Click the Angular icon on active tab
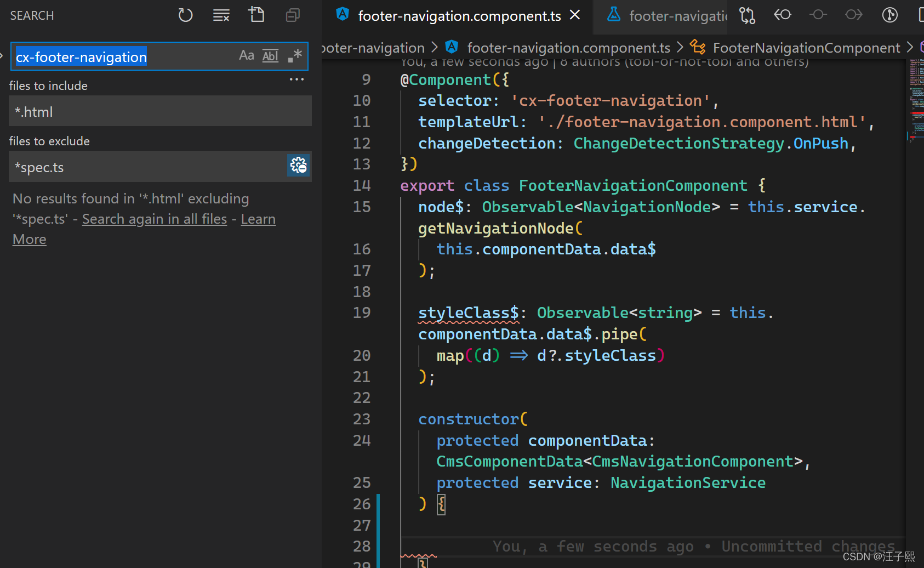 (343, 14)
